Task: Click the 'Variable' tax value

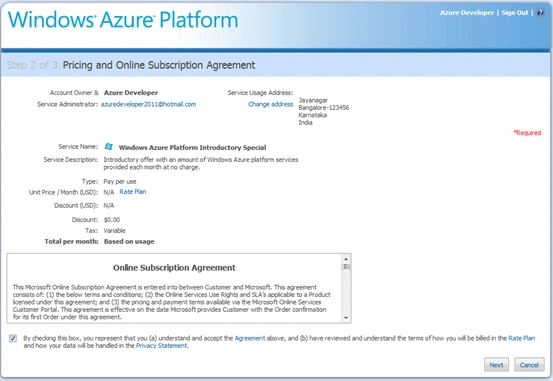Action: click(114, 230)
